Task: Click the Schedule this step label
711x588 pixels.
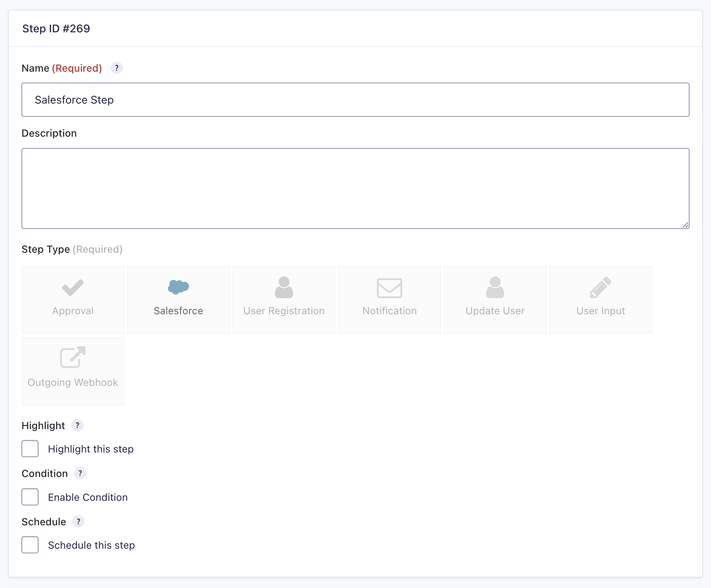Action: click(92, 545)
